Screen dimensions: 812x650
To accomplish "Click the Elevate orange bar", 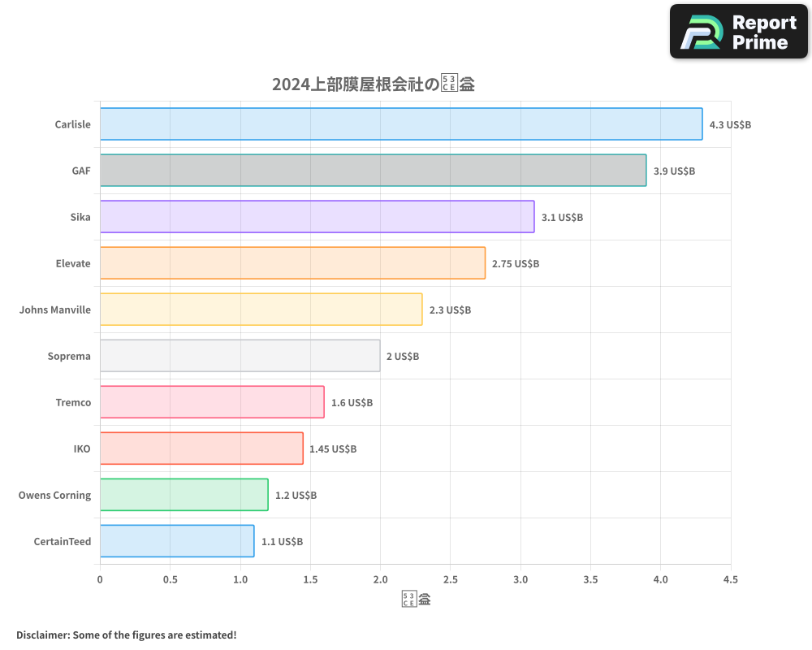I will [292, 263].
